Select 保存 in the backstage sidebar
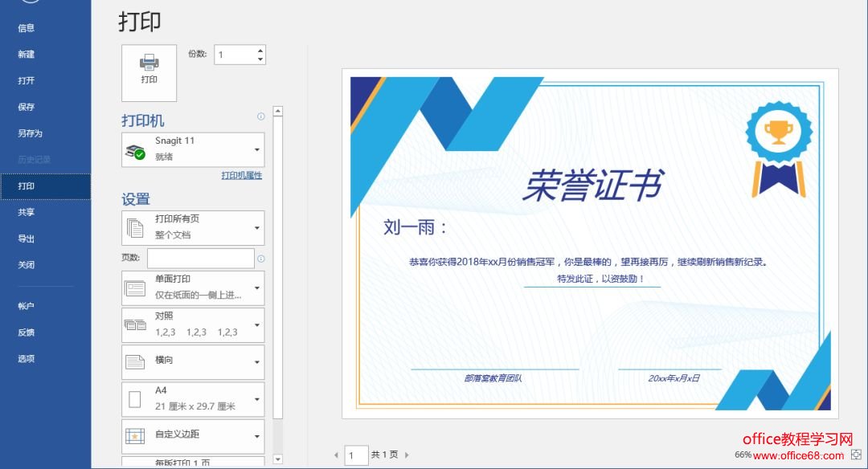Screen dimensions: 868x469 click(45, 107)
